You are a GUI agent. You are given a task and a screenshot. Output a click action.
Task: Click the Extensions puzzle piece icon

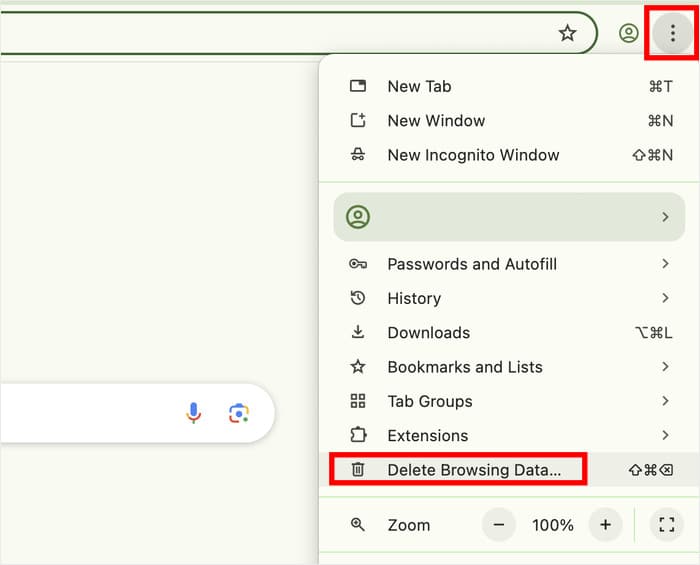pos(358,435)
